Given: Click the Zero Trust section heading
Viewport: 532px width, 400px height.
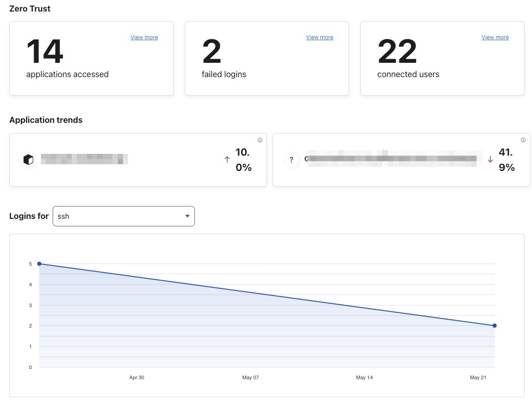Looking at the screenshot, I should pyautogui.click(x=30, y=8).
